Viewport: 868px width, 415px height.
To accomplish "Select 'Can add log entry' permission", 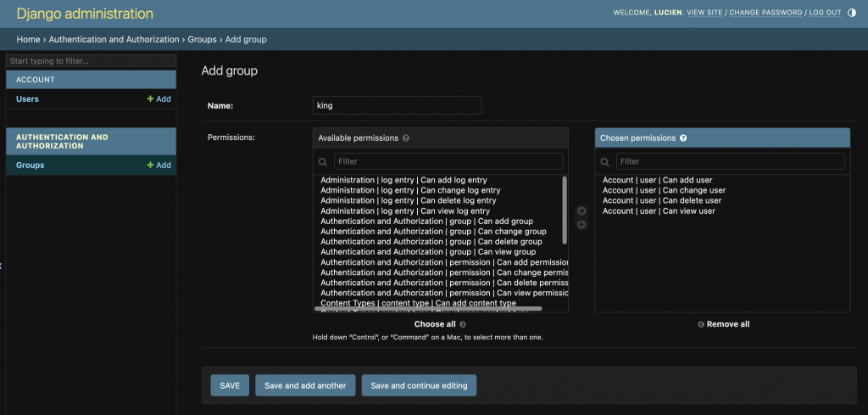I will coord(403,180).
